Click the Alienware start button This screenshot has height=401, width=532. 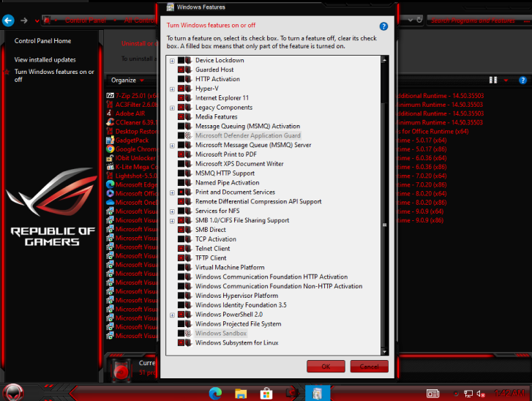13,393
